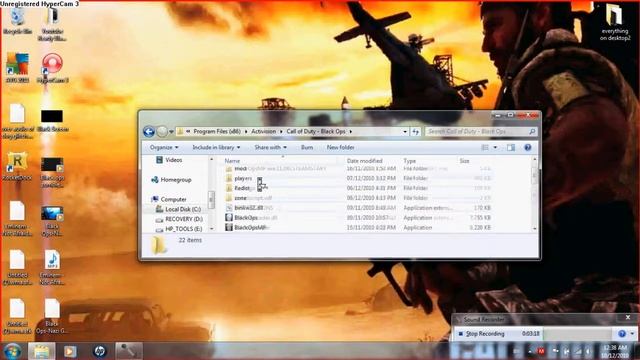The height and width of the screenshot is (360, 640).
Task: Select Videos in the navigation pane
Action: click(169, 160)
